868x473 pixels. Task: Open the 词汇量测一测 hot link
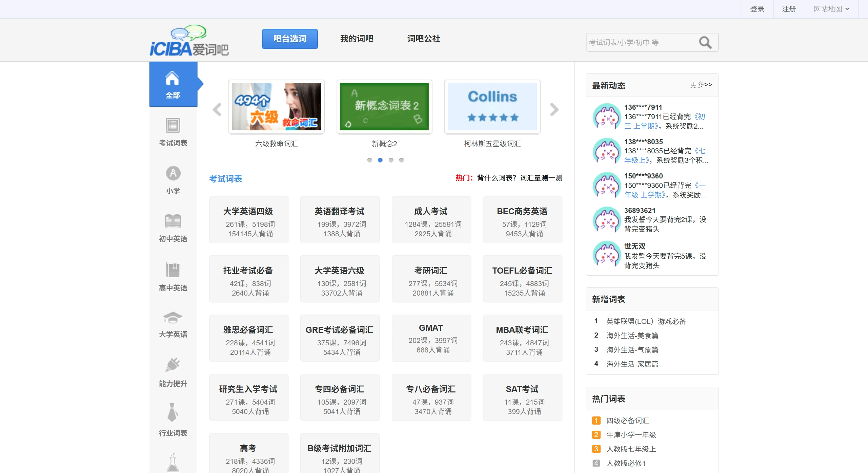(x=541, y=178)
